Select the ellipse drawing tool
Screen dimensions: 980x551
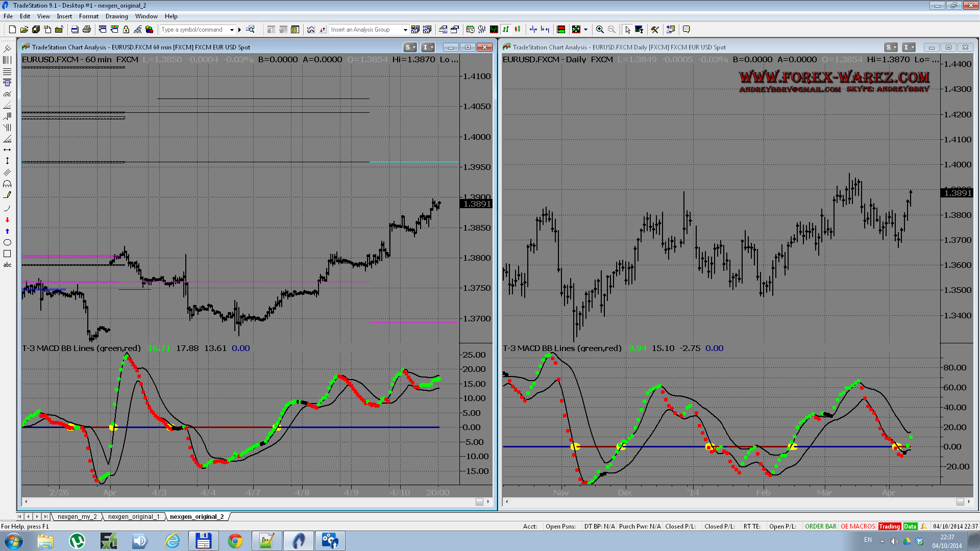pyautogui.click(x=7, y=242)
